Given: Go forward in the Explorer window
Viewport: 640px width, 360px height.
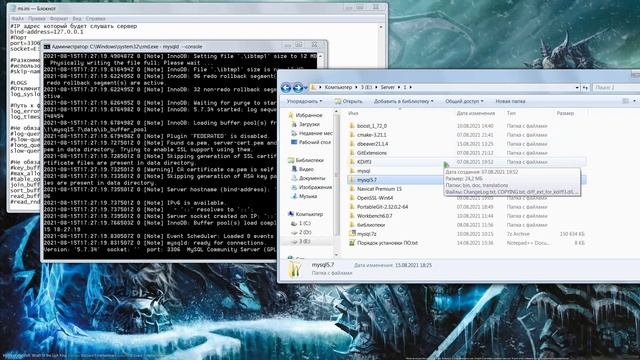Looking at the screenshot, I should coord(298,87).
